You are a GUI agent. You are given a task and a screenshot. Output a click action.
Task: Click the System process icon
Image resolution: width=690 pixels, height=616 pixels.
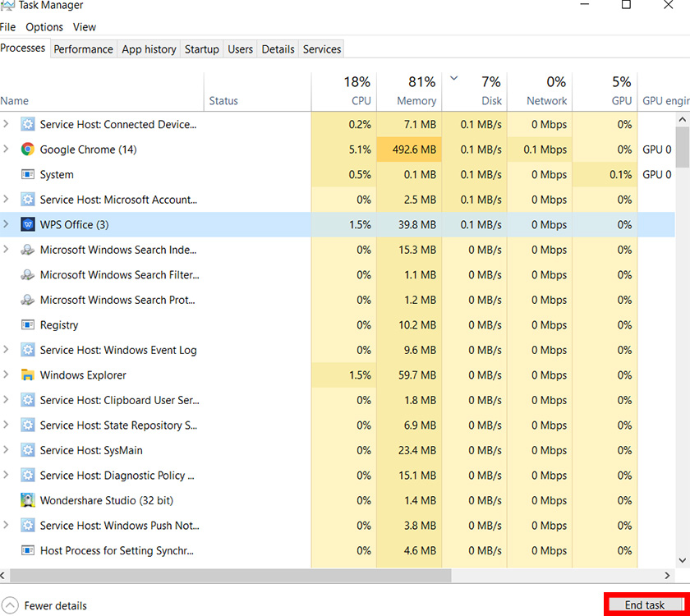click(x=28, y=175)
